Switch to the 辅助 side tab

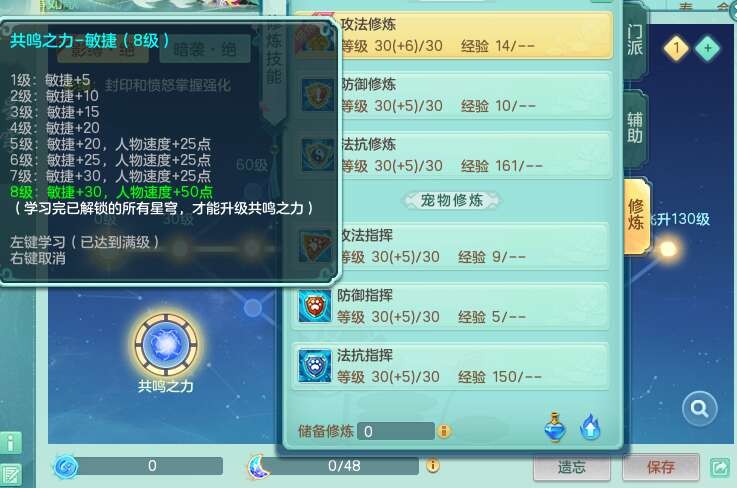pos(635,128)
